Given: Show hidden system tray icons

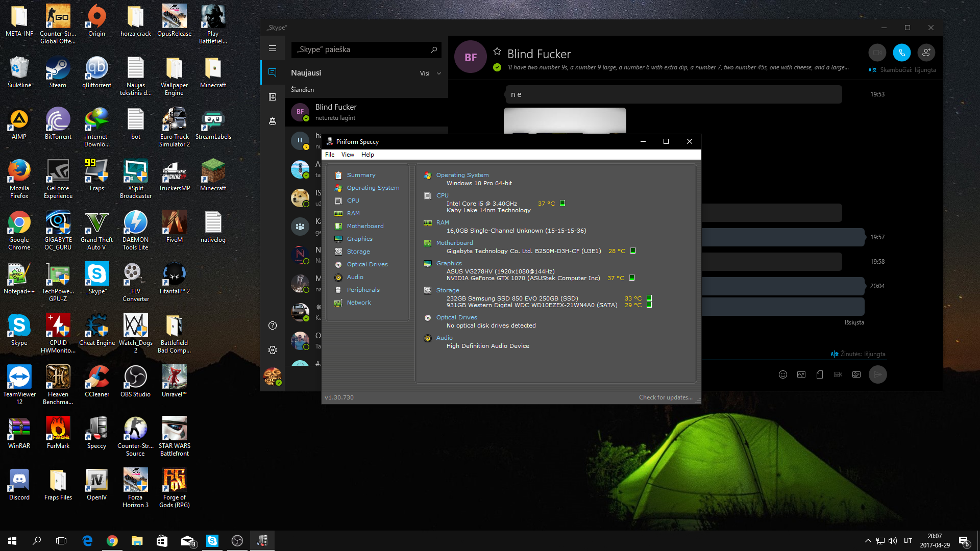Looking at the screenshot, I should point(868,541).
